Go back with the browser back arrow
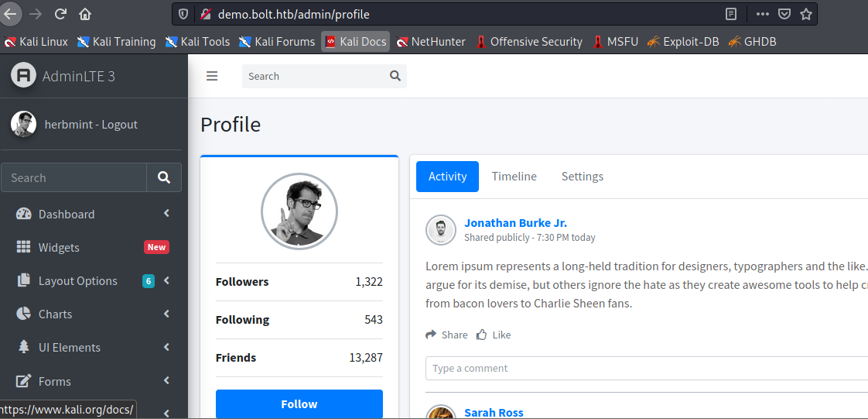 pyautogui.click(x=10, y=14)
